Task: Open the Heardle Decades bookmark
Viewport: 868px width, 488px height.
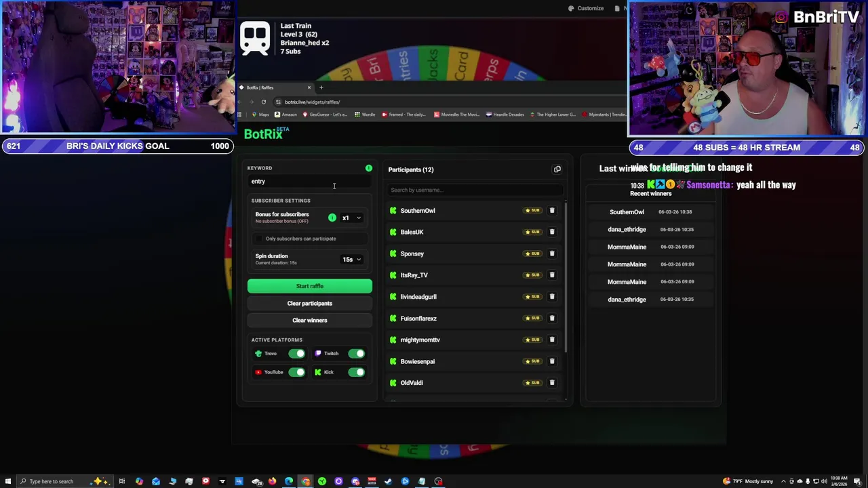Action: (x=505, y=115)
